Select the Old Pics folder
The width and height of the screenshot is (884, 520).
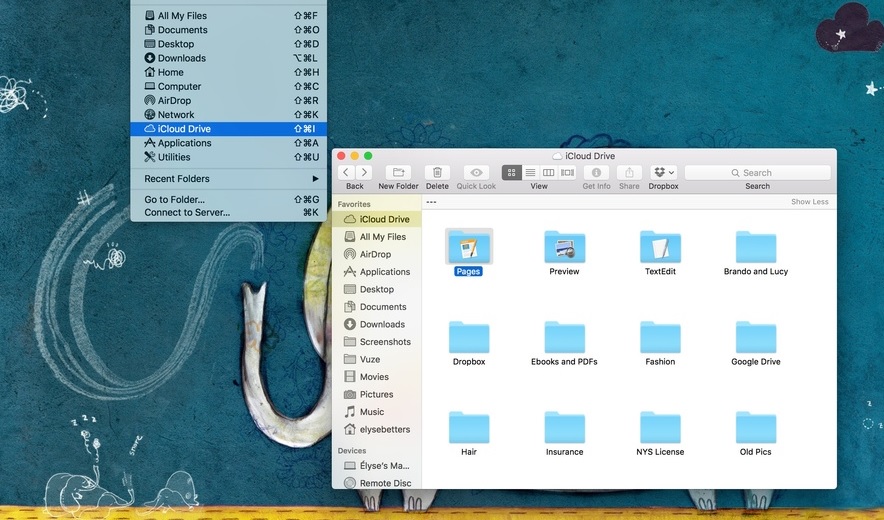(756, 428)
